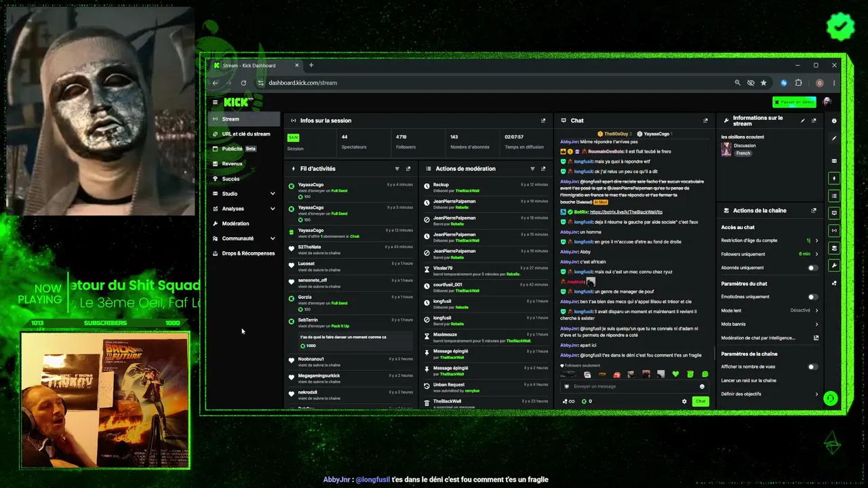
Task: Toggle Abonnés uniquement switch
Action: pos(812,268)
